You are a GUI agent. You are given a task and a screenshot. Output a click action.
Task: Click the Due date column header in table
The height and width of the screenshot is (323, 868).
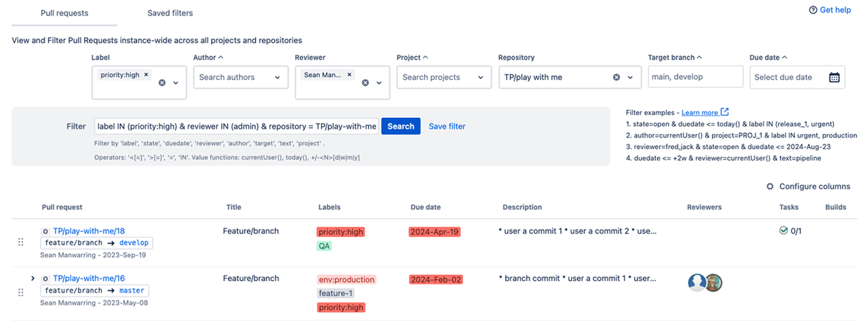(x=425, y=207)
